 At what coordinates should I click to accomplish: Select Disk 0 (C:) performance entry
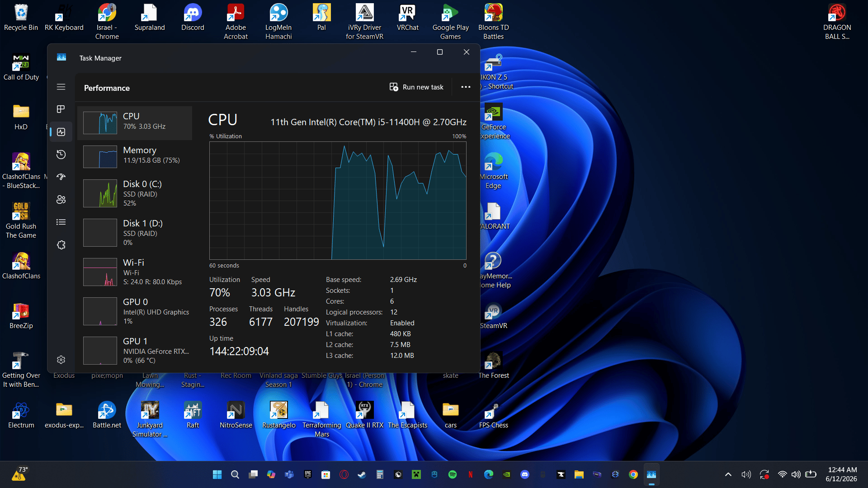tap(135, 193)
